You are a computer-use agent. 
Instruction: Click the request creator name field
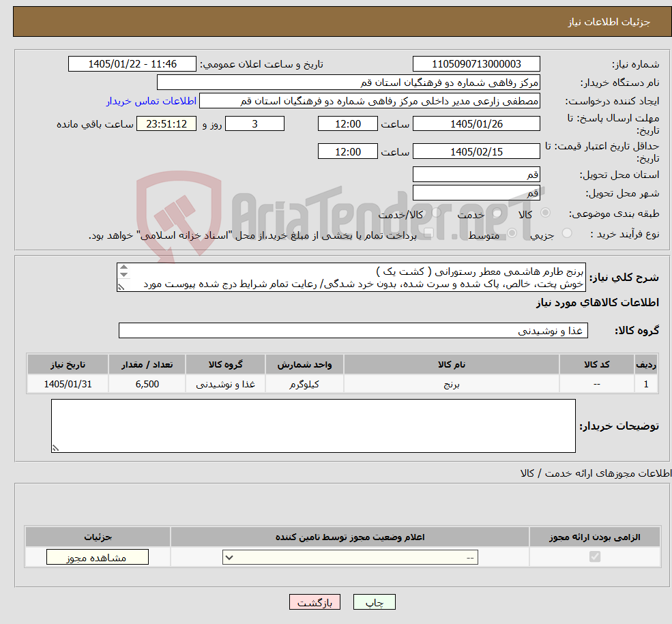click(x=369, y=101)
